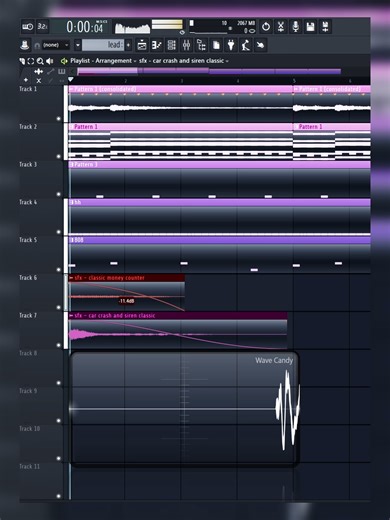Click bar 5 on the timeline ruler

[294, 81]
